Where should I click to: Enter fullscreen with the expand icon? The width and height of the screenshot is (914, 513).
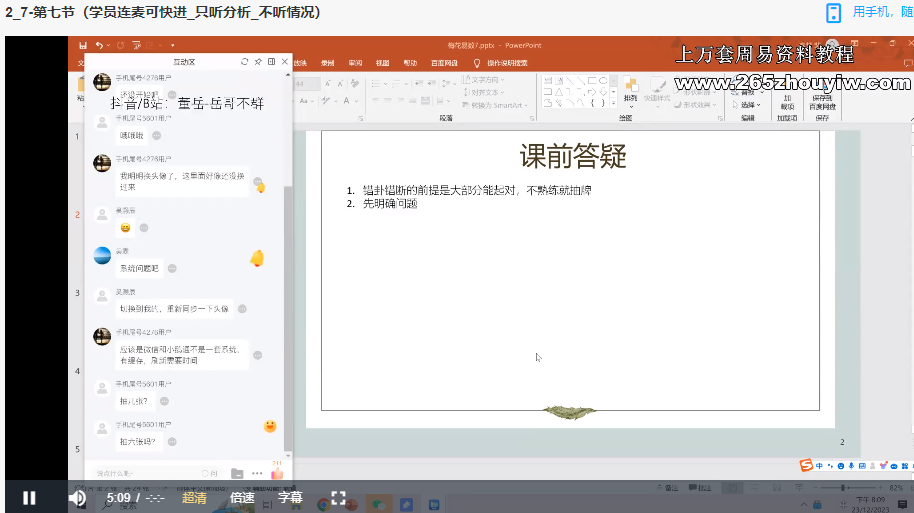click(339, 498)
